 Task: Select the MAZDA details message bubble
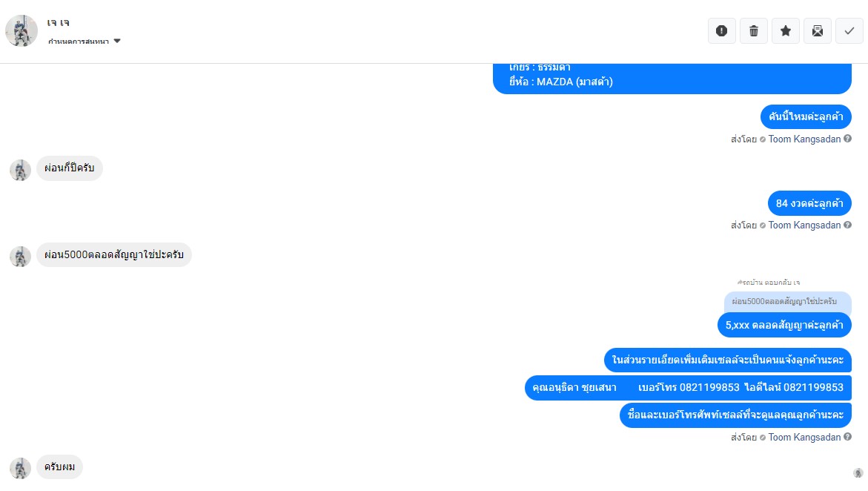672,78
